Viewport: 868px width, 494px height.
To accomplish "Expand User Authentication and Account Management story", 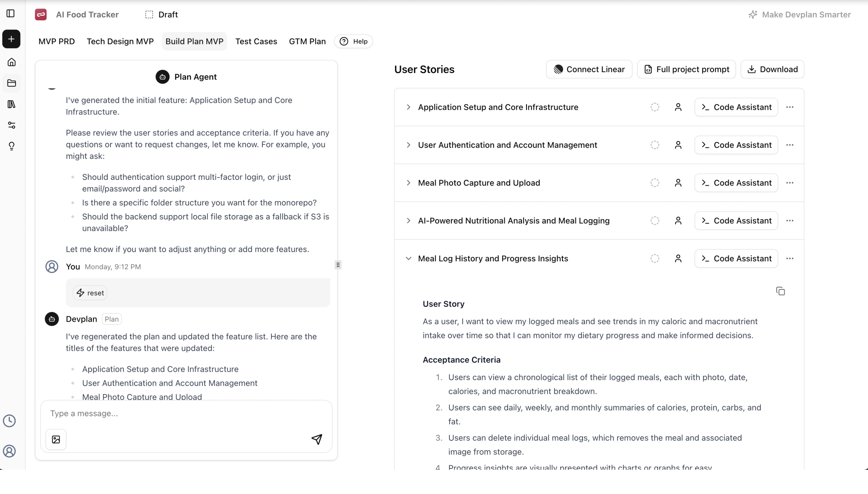I will click(408, 145).
